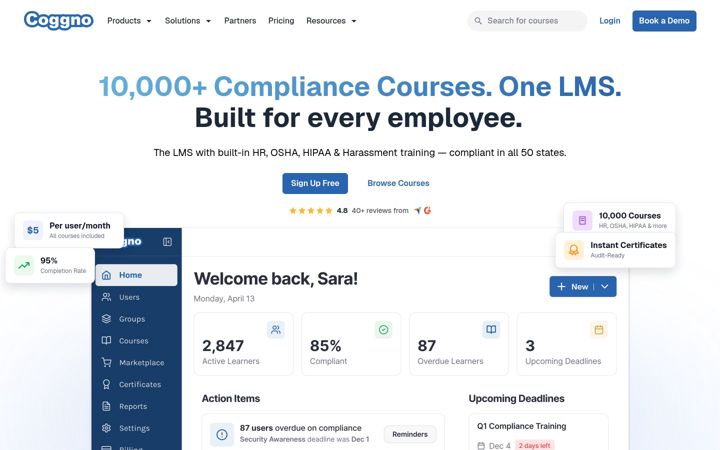
Task: Open the 87 Overdue Learners card
Action: tap(459, 344)
